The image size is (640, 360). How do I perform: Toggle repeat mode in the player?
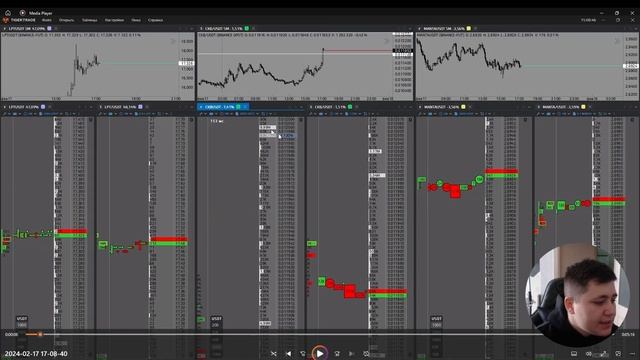[366, 353]
